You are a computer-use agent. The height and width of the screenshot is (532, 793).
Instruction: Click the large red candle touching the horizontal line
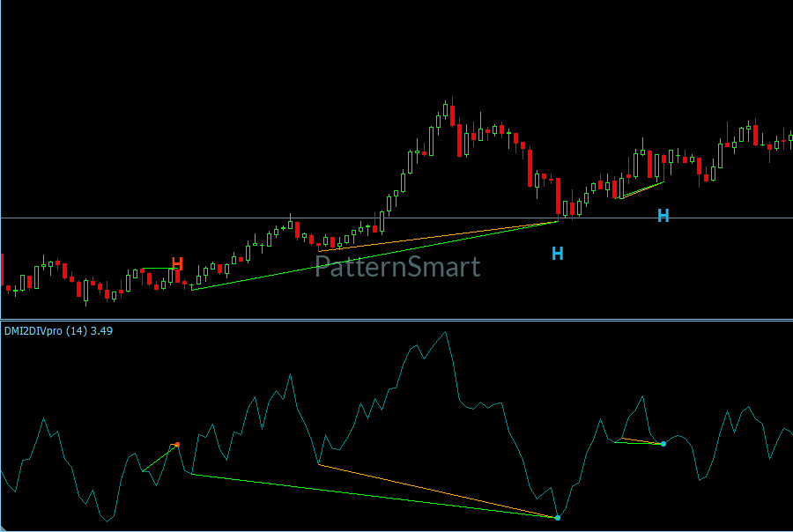(x=559, y=196)
